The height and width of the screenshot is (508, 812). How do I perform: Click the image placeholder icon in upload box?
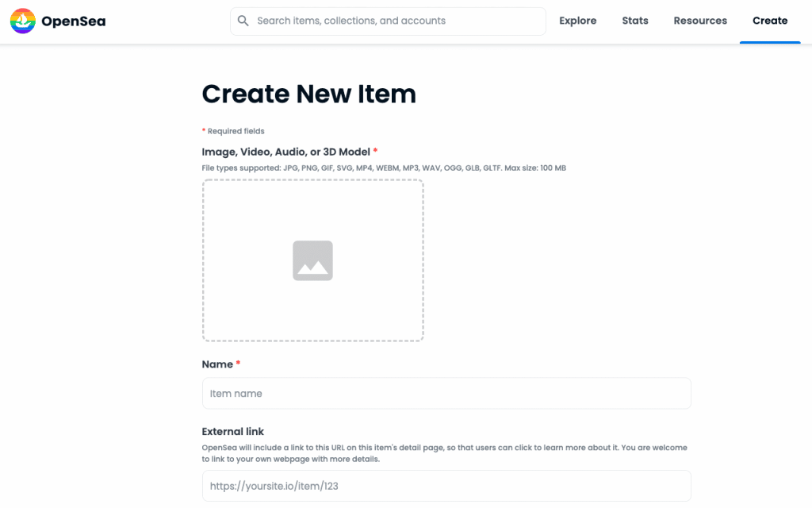pos(312,260)
